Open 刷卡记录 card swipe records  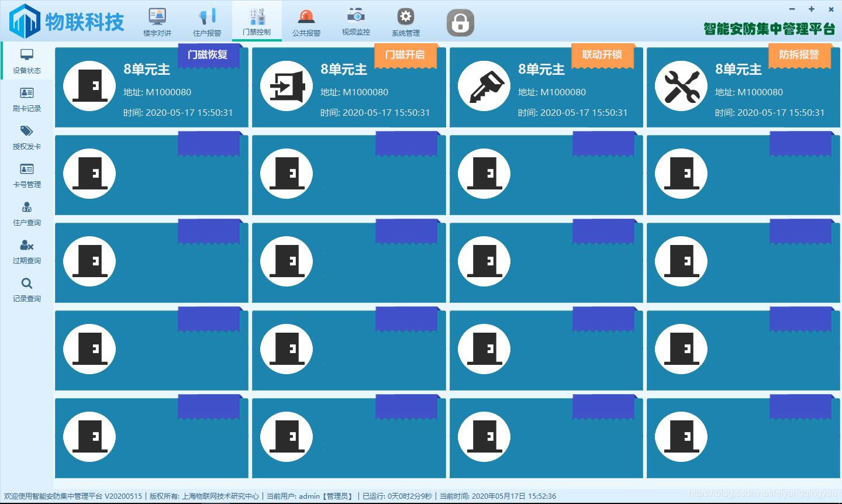tap(27, 99)
